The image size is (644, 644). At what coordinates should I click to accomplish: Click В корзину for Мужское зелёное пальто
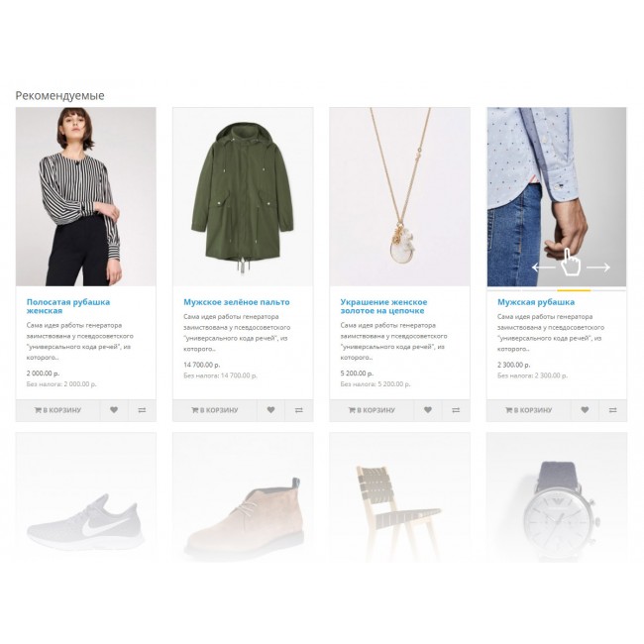tap(214, 410)
